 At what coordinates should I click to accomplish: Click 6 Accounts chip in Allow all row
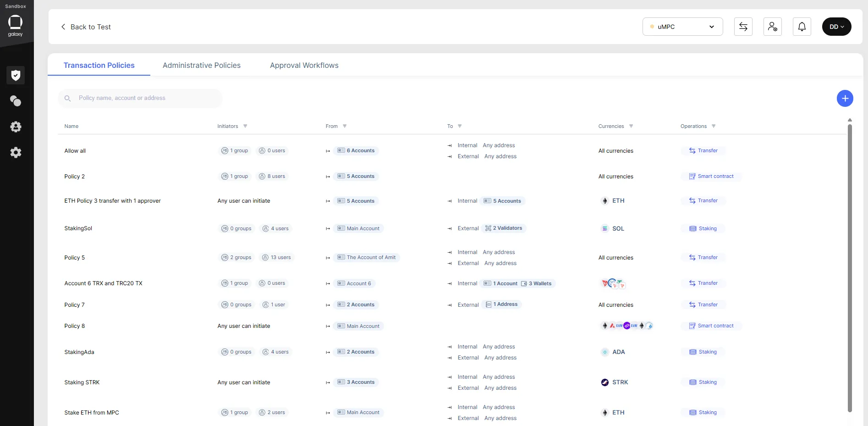coord(356,150)
